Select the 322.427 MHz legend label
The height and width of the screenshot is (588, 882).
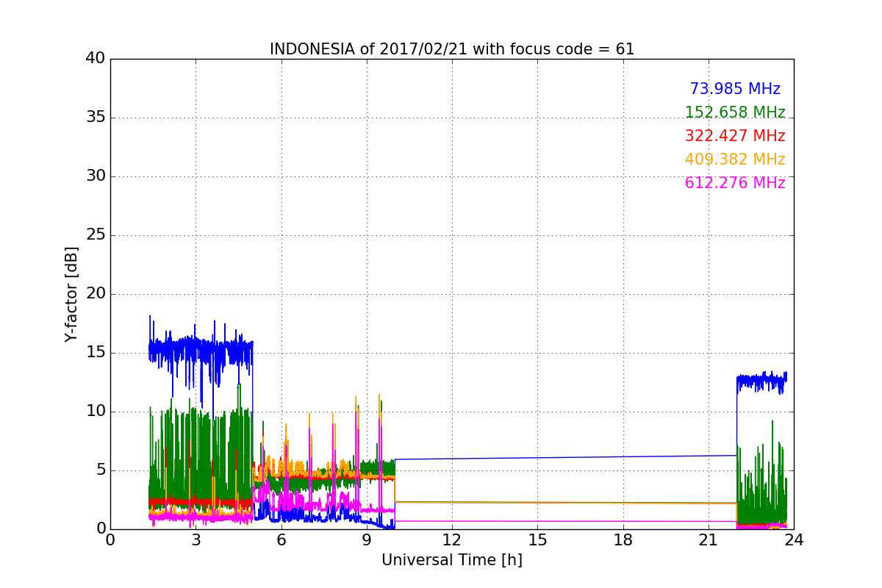pos(735,136)
